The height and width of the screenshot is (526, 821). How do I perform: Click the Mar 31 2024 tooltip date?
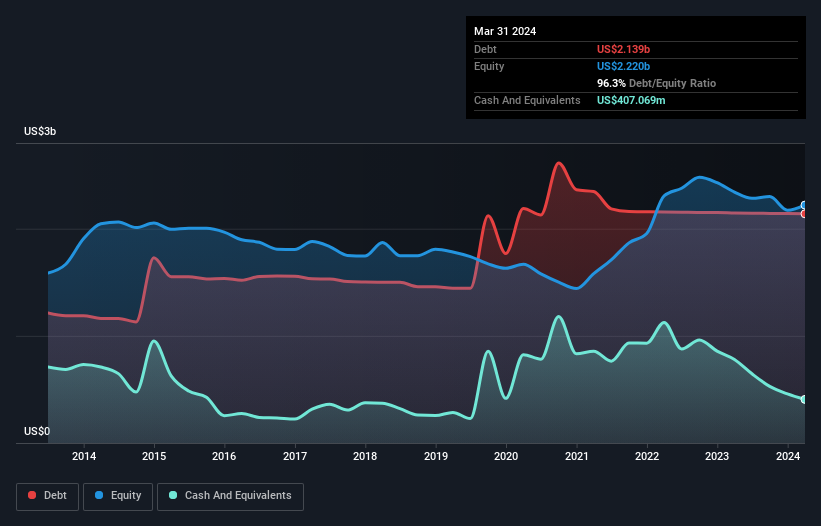(x=505, y=31)
